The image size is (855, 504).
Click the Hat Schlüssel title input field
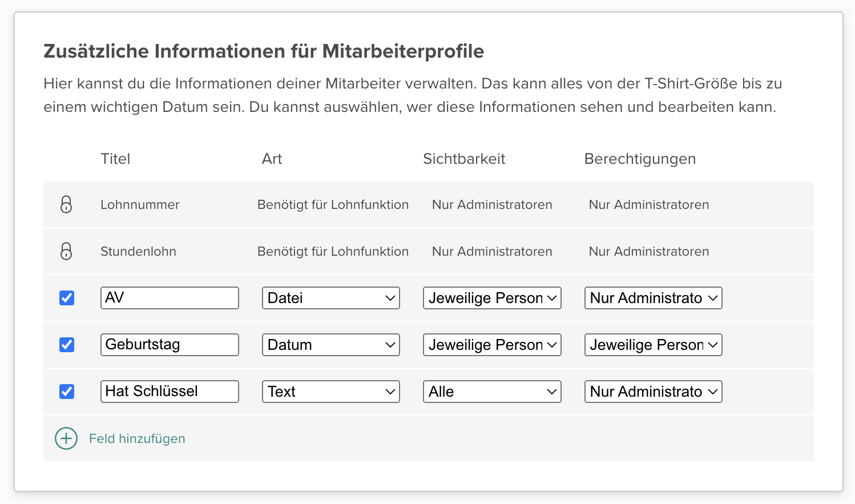click(x=170, y=392)
